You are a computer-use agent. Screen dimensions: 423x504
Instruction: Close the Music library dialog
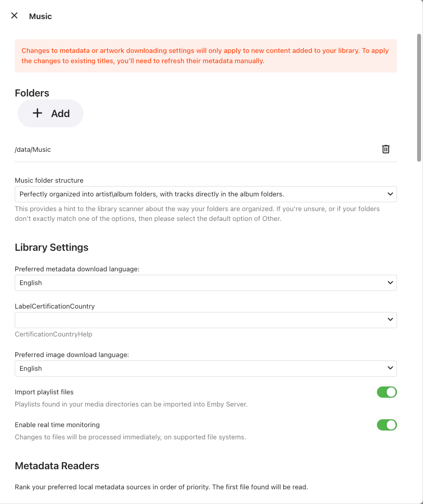pyautogui.click(x=14, y=16)
